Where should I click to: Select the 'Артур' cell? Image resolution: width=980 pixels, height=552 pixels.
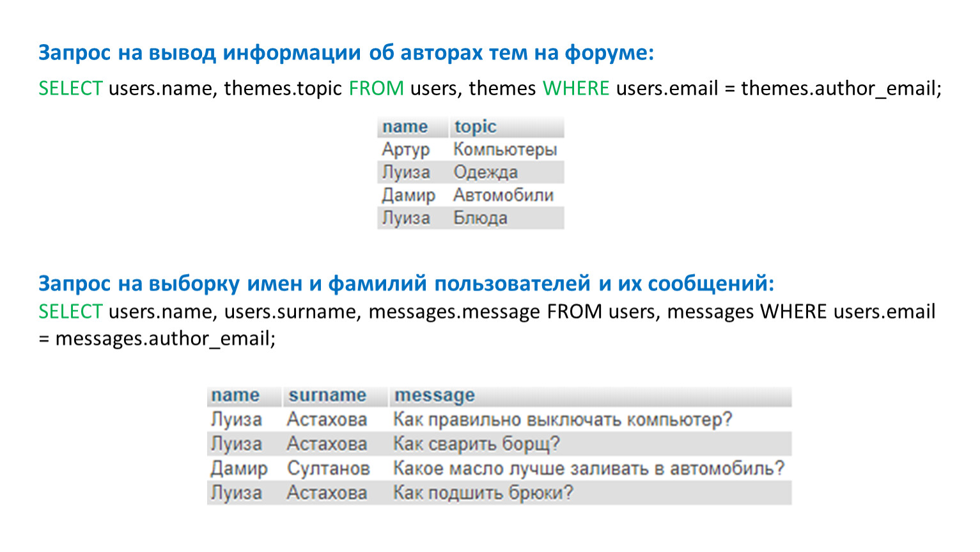(405, 149)
